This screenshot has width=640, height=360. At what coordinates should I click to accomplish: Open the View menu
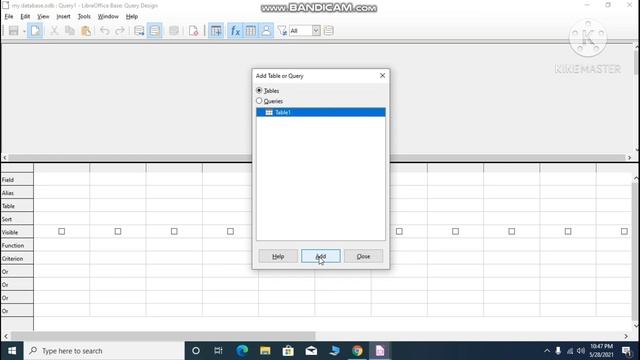43,16
